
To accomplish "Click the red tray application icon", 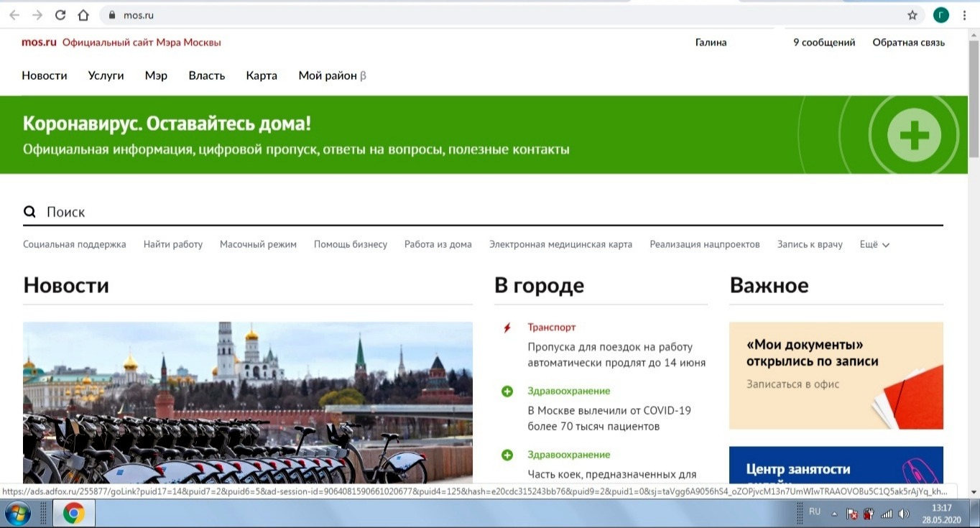I will (868, 514).
